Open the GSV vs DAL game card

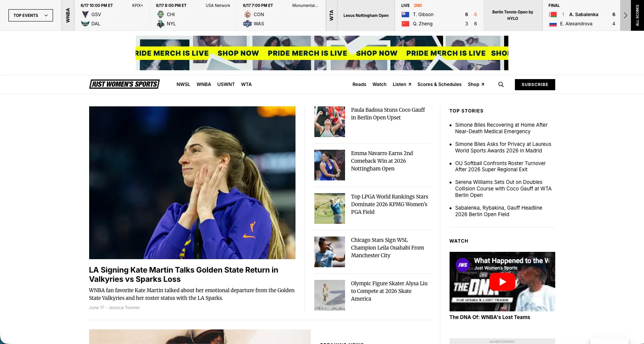pos(112,15)
